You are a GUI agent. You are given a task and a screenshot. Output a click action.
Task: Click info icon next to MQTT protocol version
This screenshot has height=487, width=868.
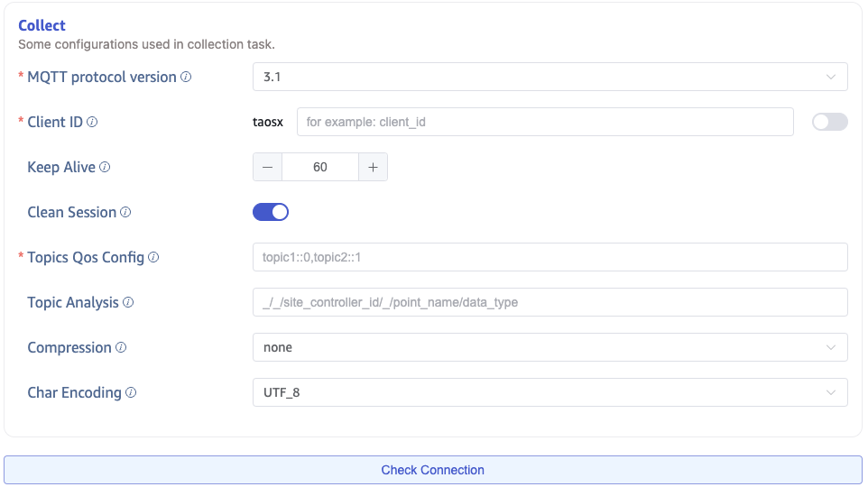pyautogui.click(x=186, y=78)
